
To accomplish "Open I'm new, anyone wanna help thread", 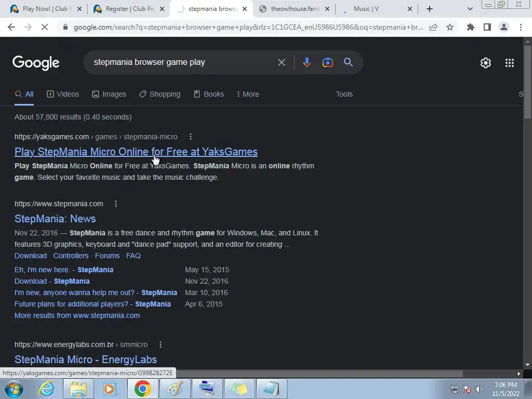I will coord(96,292).
